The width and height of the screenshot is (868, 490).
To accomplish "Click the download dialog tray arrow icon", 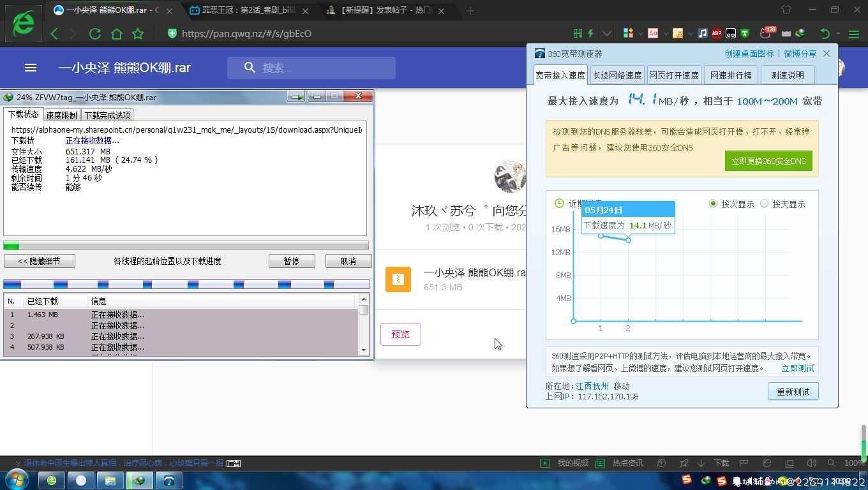I will coord(296,97).
